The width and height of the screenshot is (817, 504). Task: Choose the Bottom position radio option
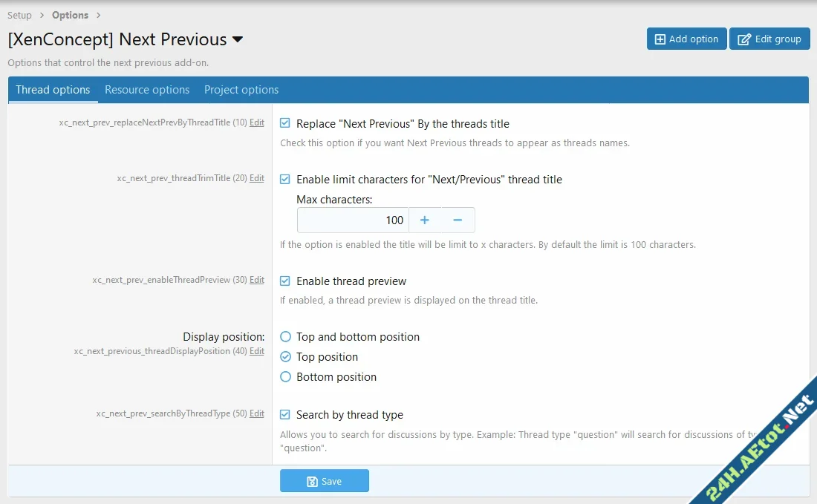285,377
